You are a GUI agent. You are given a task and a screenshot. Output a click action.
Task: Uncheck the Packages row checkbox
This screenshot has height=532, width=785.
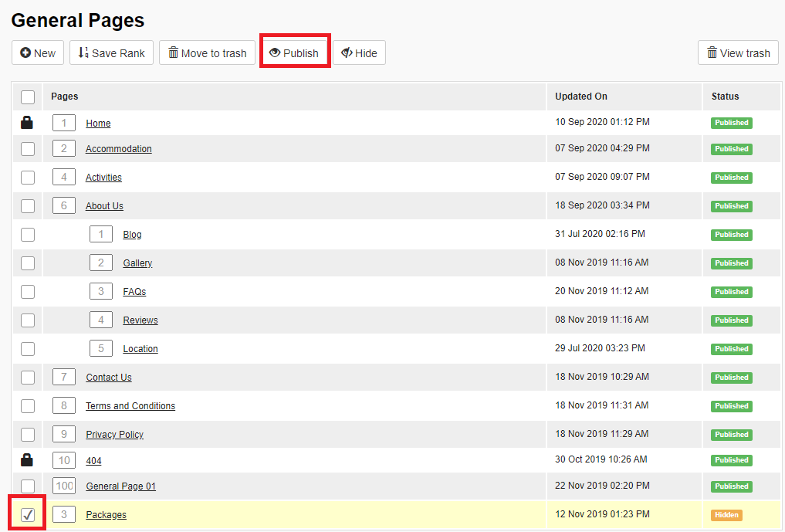pyautogui.click(x=28, y=515)
